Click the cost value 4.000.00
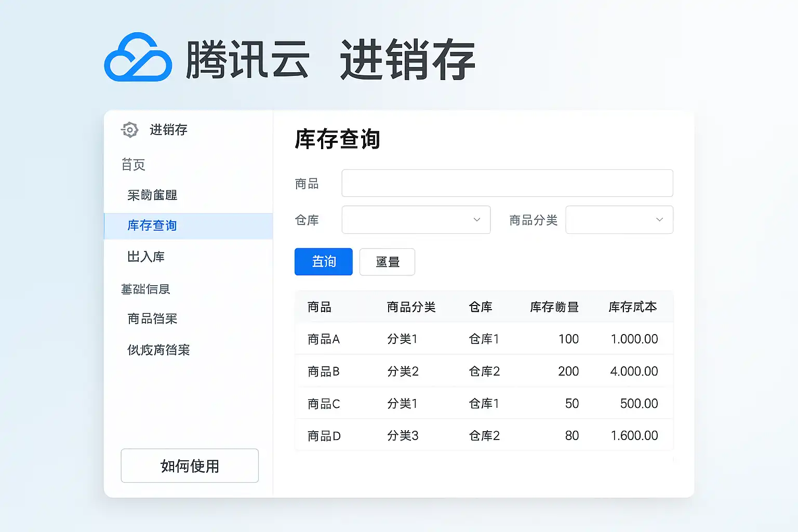This screenshot has height=532, width=798. click(634, 371)
